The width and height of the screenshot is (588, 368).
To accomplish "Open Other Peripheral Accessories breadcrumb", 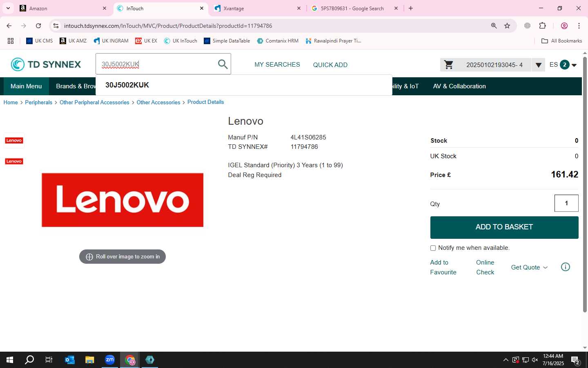I will (x=94, y=102).
